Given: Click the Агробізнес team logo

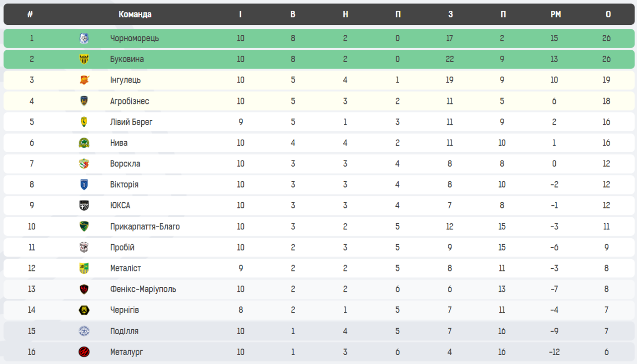Looking at the screenshot, I should click(84, 101).
